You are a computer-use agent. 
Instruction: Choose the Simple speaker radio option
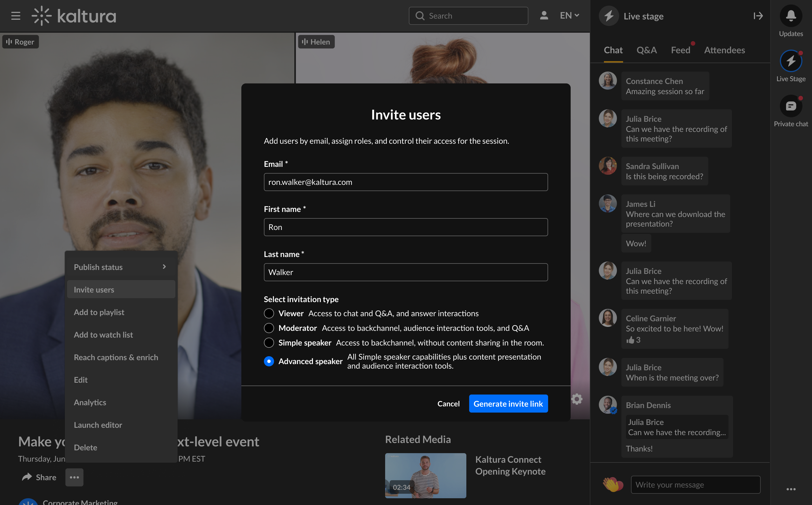269,343
